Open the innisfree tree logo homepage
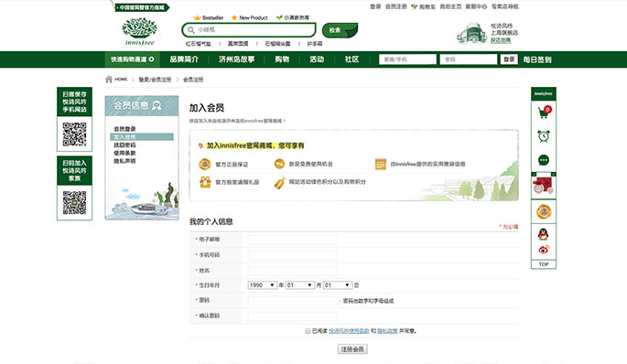 pos(139,32)
